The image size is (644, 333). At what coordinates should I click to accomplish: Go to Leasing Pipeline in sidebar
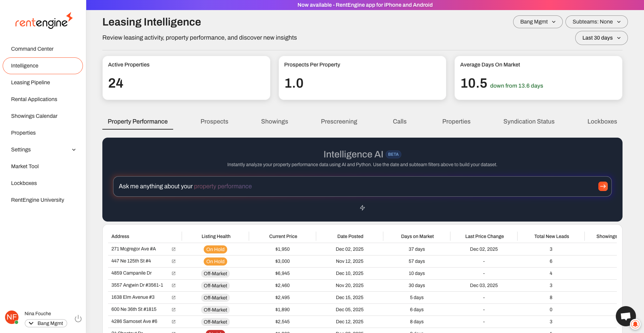click(x=31, y=83)
